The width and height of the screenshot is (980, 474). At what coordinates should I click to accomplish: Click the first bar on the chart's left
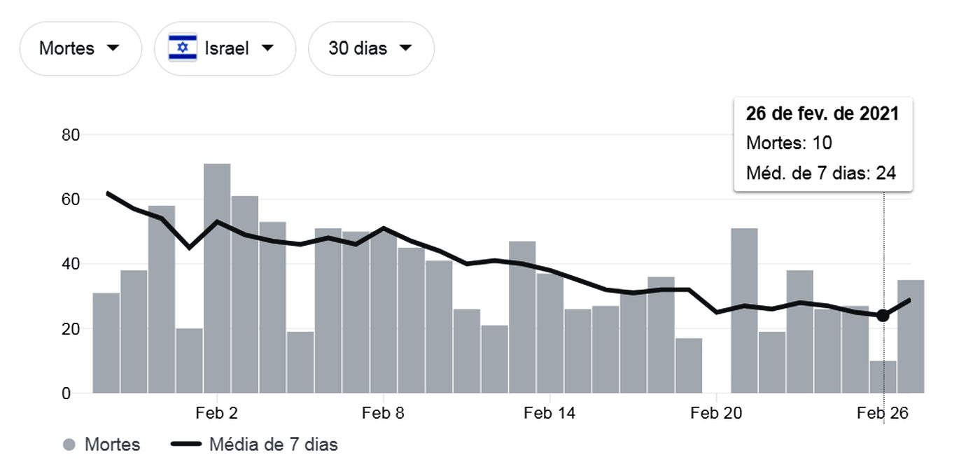pos(106,343)
